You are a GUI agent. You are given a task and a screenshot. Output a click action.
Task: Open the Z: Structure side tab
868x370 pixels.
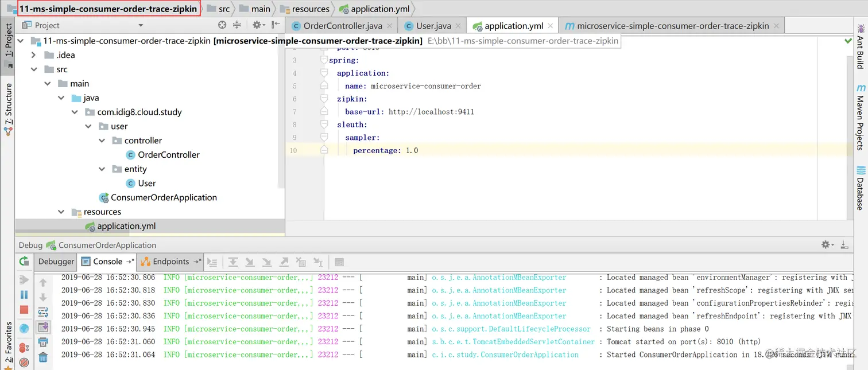(x=8, y=109)
